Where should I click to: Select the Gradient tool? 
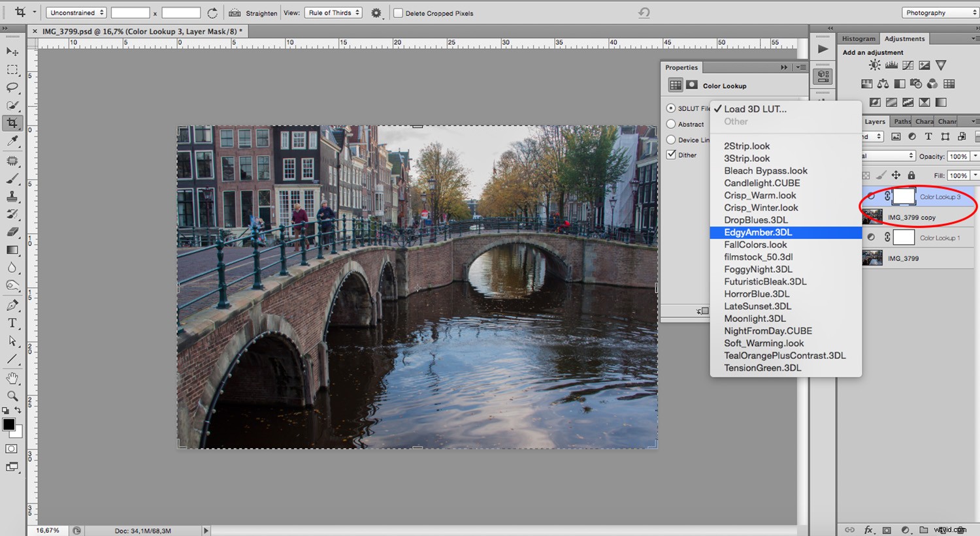[x=10, y=250]
